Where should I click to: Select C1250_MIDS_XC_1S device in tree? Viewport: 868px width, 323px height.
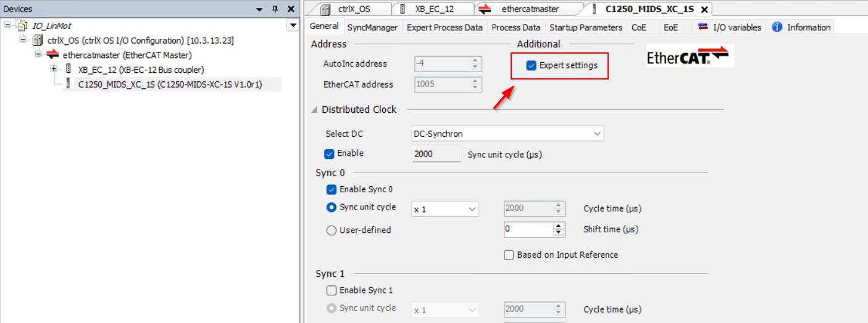[x=170, y=84]
